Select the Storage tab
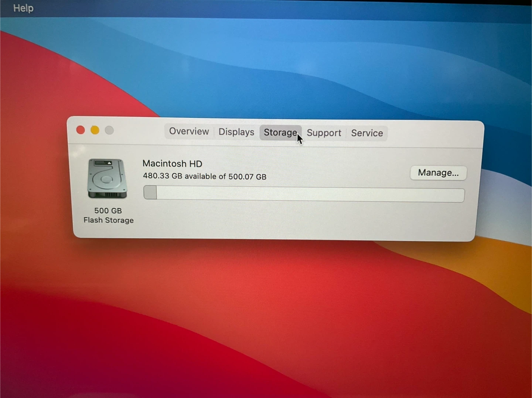 pyautogui.click(x=280, y=133)
